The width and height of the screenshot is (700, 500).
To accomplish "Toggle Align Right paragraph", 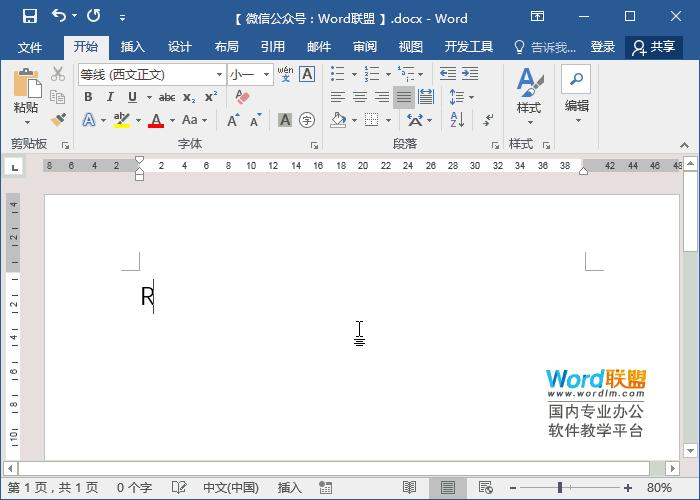I will [382, 97].
